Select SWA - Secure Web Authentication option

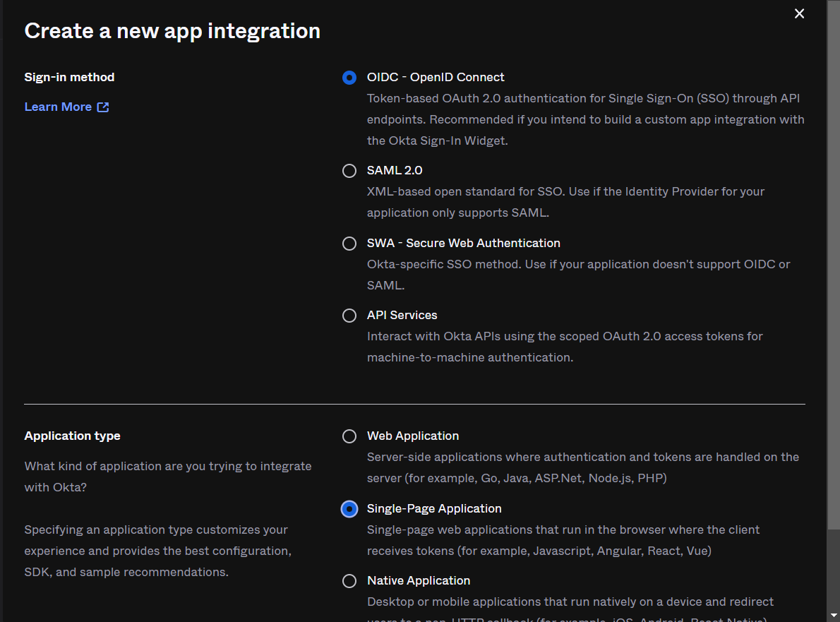(x=349, y=244)
